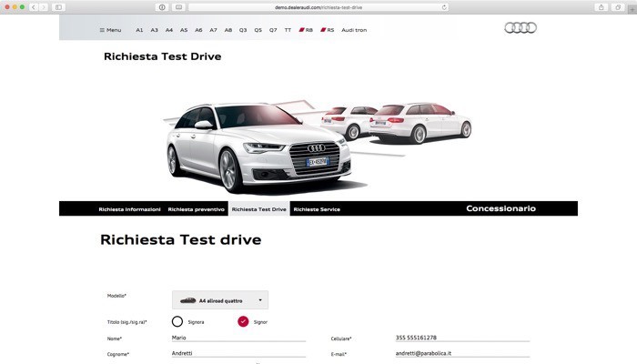637x364 pixels.
Task: Click the Safari forward arrow
Action: pos(44,7)
